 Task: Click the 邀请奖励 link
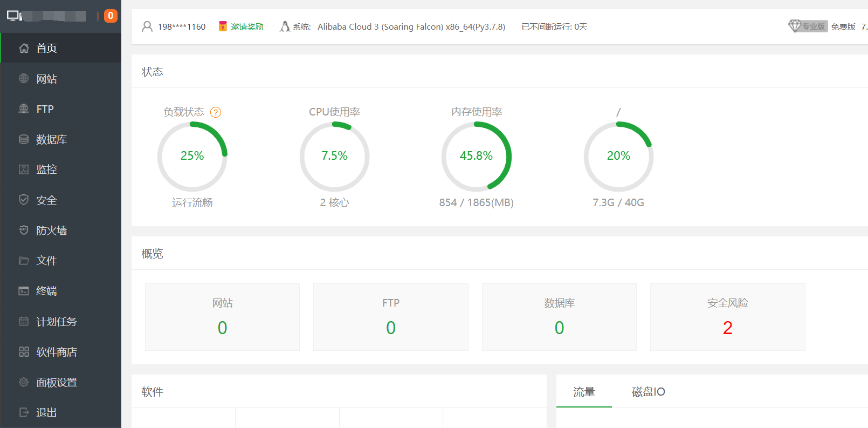(247, 27)
